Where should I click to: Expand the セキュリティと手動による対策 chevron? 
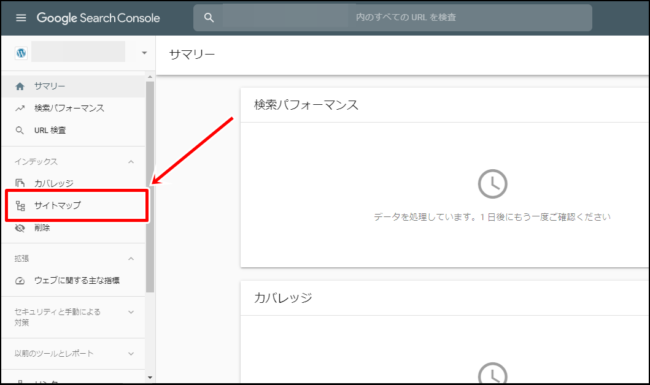(131, 312)
